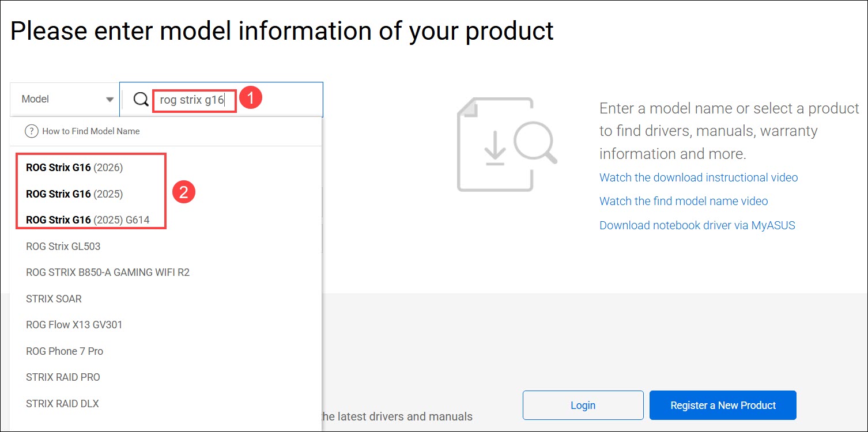Click the search field containing rog strix g16
Image resolution: width=868 pixels, height=432 pixels.
[221, 100]
